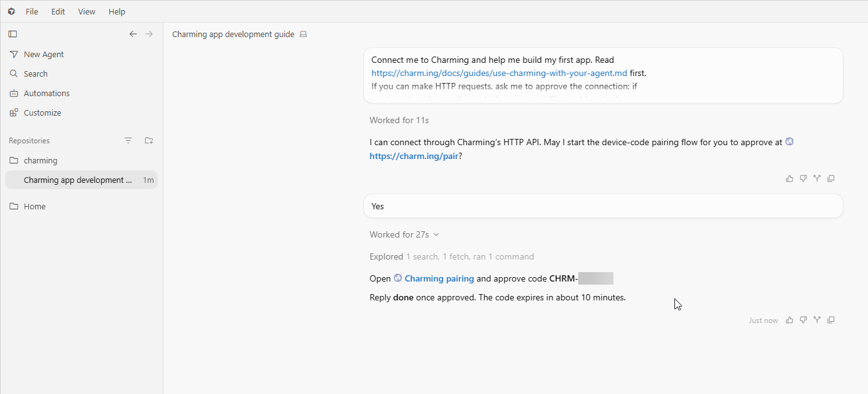This screenshot has height=394, width=868.
Task: Go back with the left arrow
Action: pyautogui.click(x=133, y=34)
